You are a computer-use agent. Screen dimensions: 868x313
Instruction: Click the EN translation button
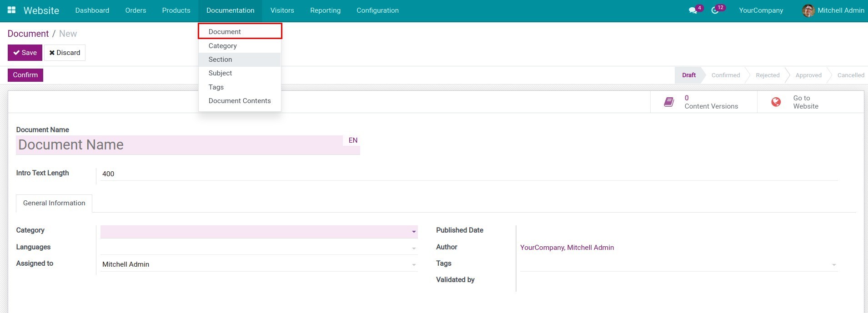tap(353, 140)
